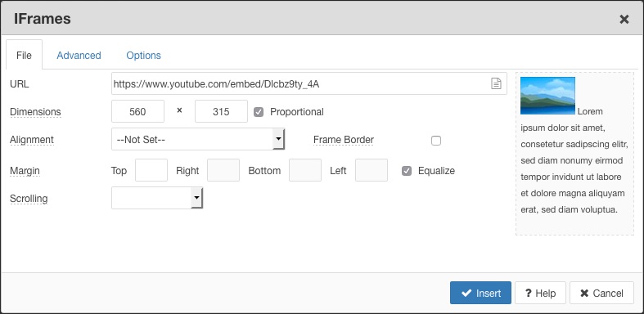Click the Cancel button

point(601,293)
